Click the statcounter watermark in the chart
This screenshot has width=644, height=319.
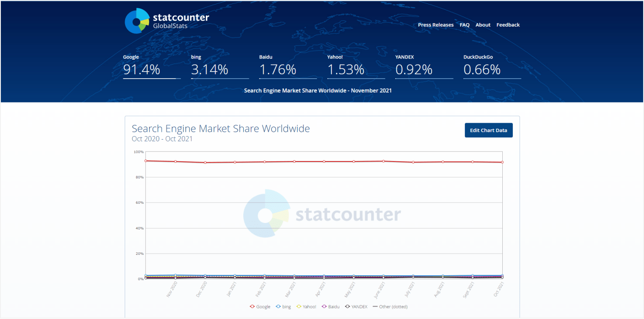tap(323, 214)
